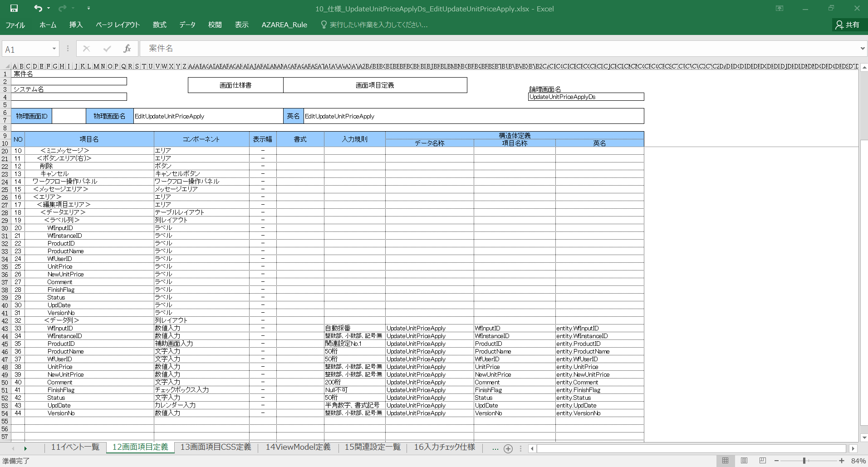Click the formula bar Cancel X icon

[x=86, y=49]
